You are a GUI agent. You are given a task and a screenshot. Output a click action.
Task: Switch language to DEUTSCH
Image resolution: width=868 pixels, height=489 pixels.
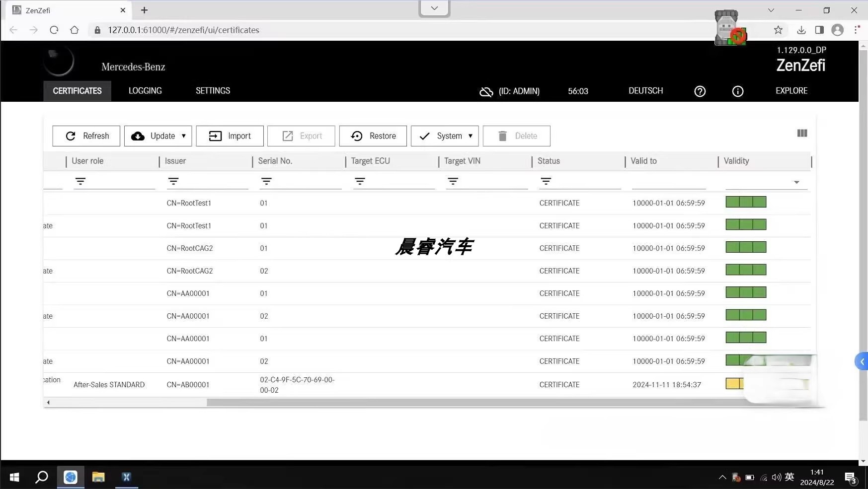[x=645, y=91]
